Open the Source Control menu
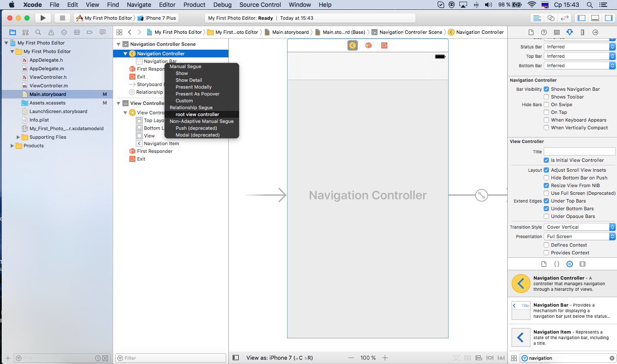617x364 pixels. tap(260, 5)
